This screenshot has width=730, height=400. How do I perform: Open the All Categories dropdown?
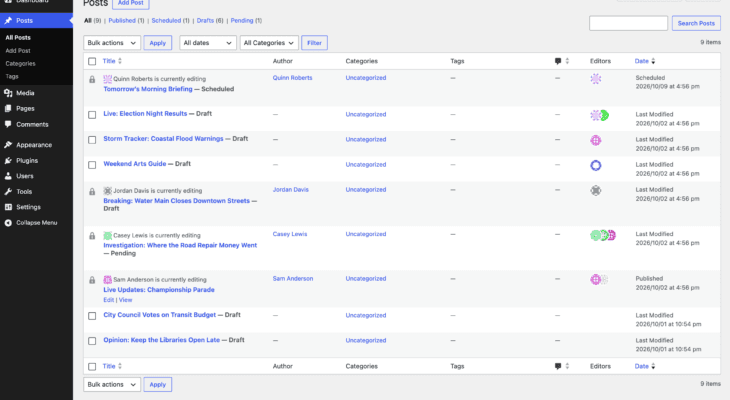tap(269, 43)
